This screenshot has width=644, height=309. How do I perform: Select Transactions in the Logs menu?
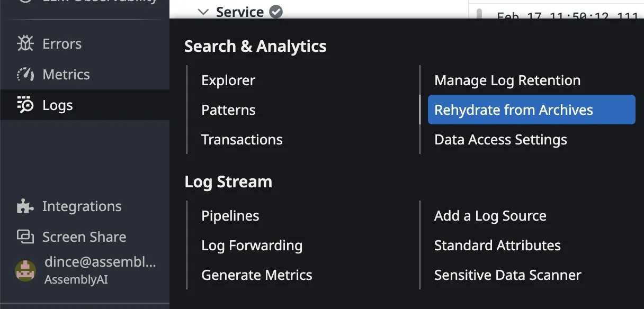pyautogui.click(x=242, y=140)
